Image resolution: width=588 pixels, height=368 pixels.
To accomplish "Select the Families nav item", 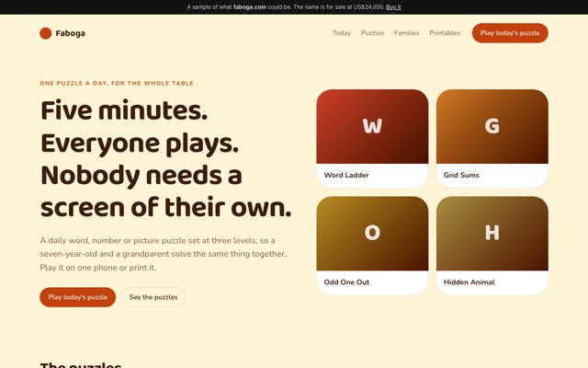I will coord(406,33).
